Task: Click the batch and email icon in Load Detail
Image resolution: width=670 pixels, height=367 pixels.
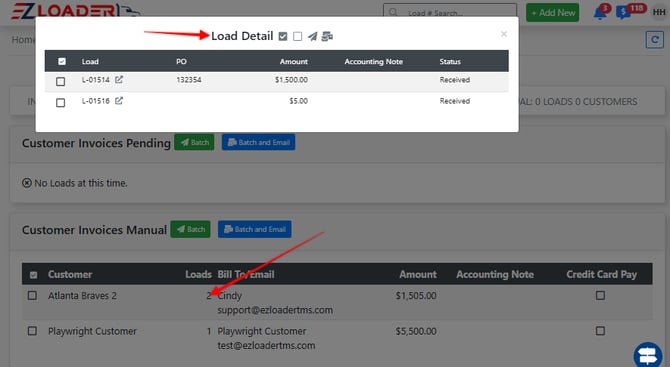Action: (x=327, y=36)
